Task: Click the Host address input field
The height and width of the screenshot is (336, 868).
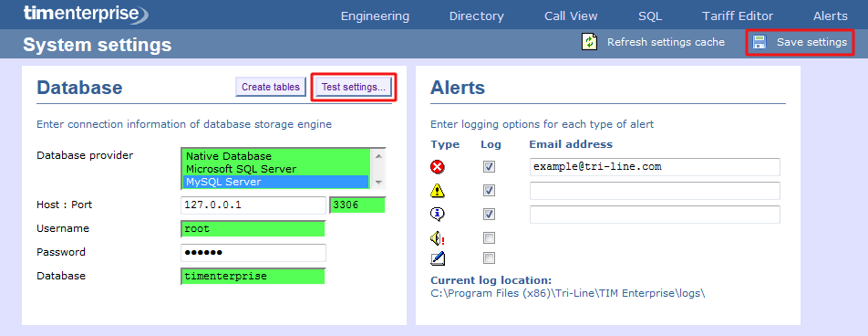Action: click(x=253, y=205)
